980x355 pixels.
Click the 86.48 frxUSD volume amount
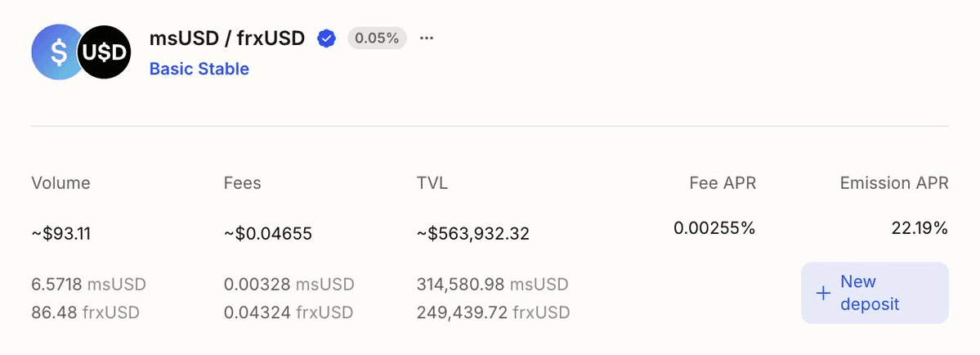click(85, 312)
